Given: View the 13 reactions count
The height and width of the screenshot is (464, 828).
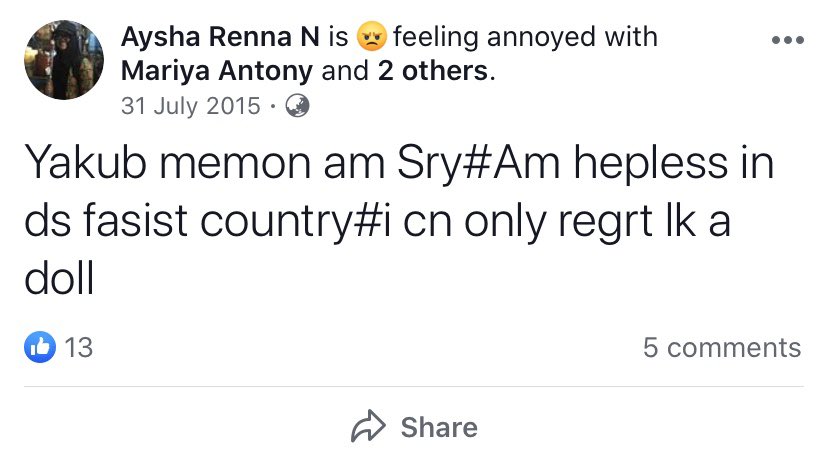Looking at the screenshot, I should tap(79, 348).
